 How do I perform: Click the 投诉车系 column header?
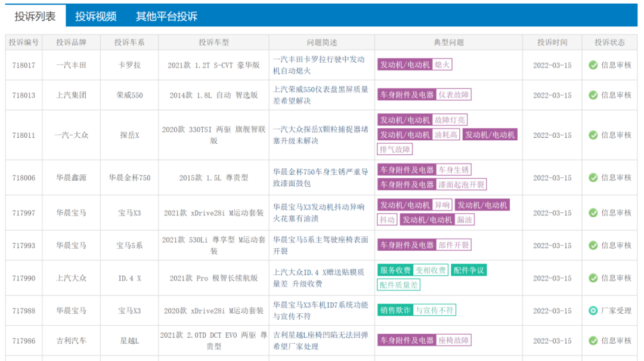[129, 42]
